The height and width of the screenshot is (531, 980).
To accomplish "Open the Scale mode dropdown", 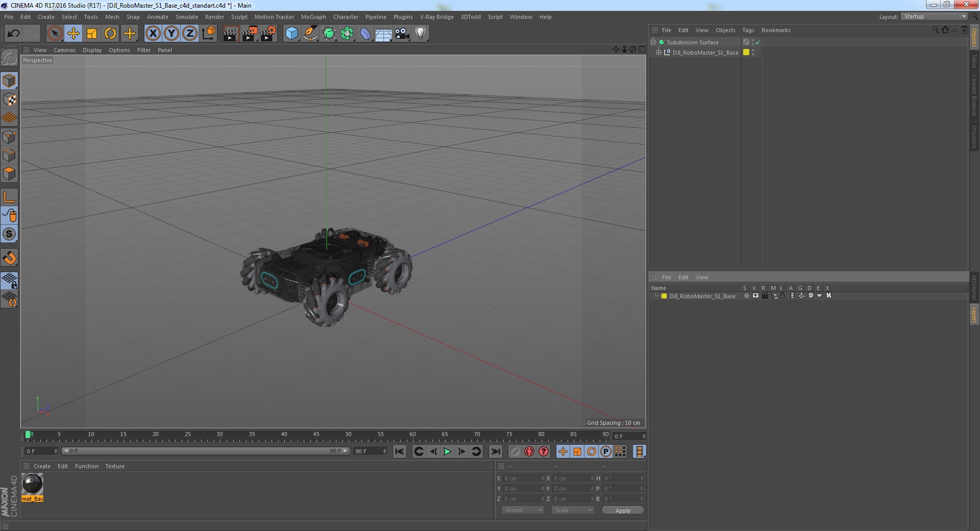I will tap(573, 510).
